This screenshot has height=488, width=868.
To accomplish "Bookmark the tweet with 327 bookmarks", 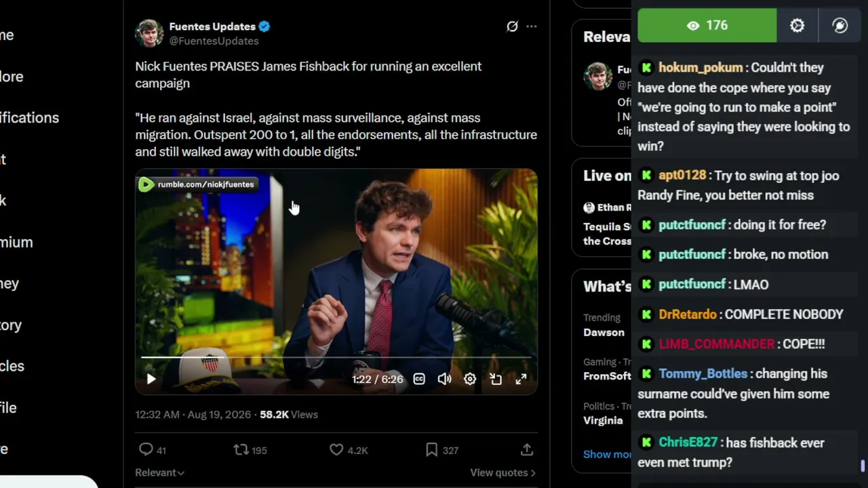I will point(431,449).
